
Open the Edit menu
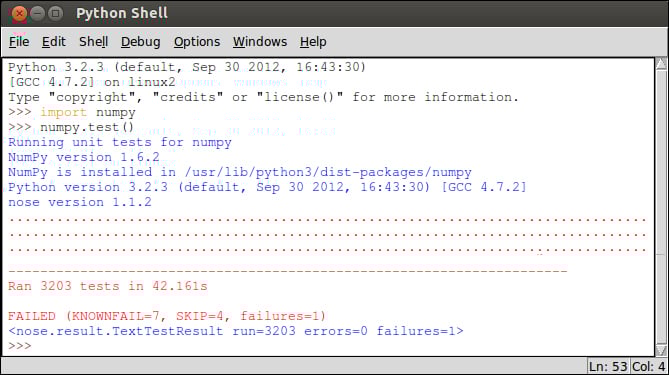[x=54, y=42]
